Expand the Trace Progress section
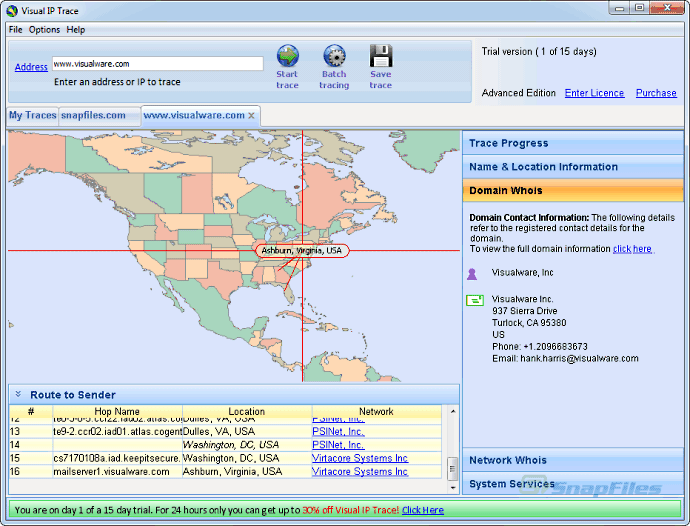 [x=573, y=143]
